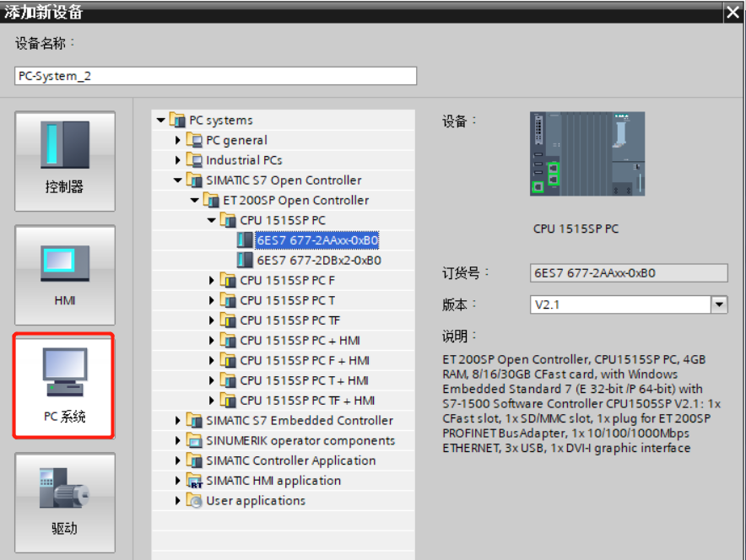
Task: Click the 6ES7 677-2AAxx-0xB0 module icon
Action: click(x=245, y=240)
